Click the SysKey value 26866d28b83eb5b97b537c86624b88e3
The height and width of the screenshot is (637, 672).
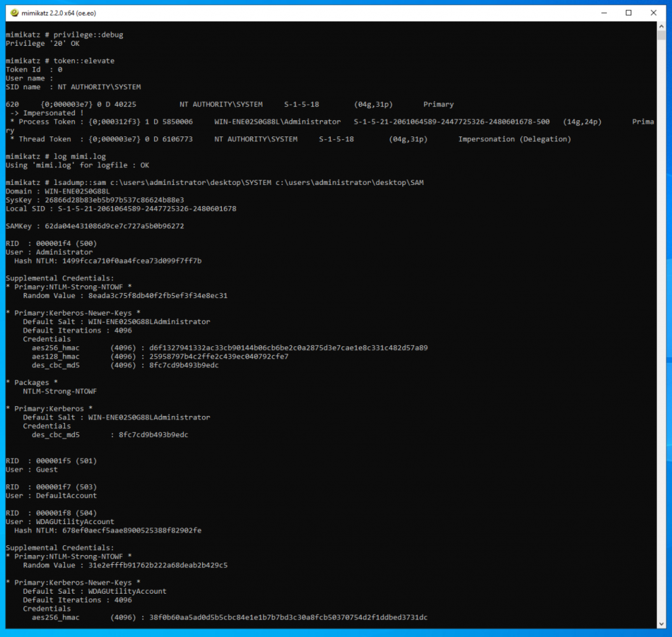coord(114,200)
